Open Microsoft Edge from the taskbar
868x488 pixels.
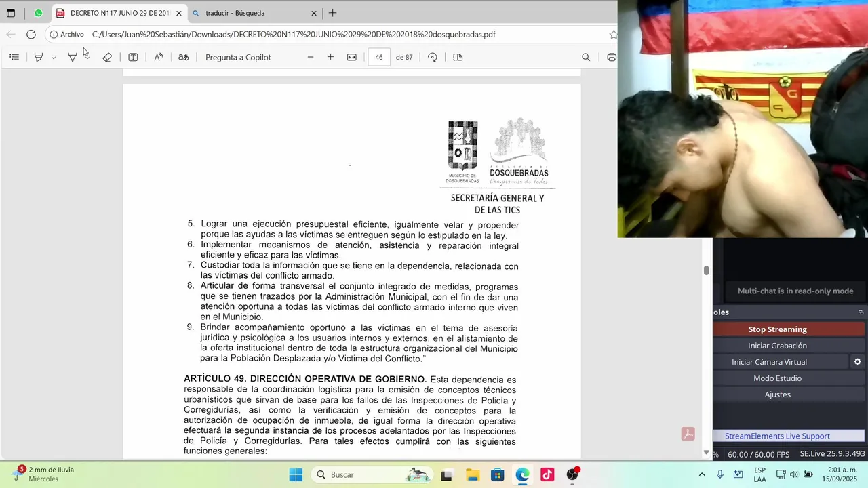coord(522,474)
